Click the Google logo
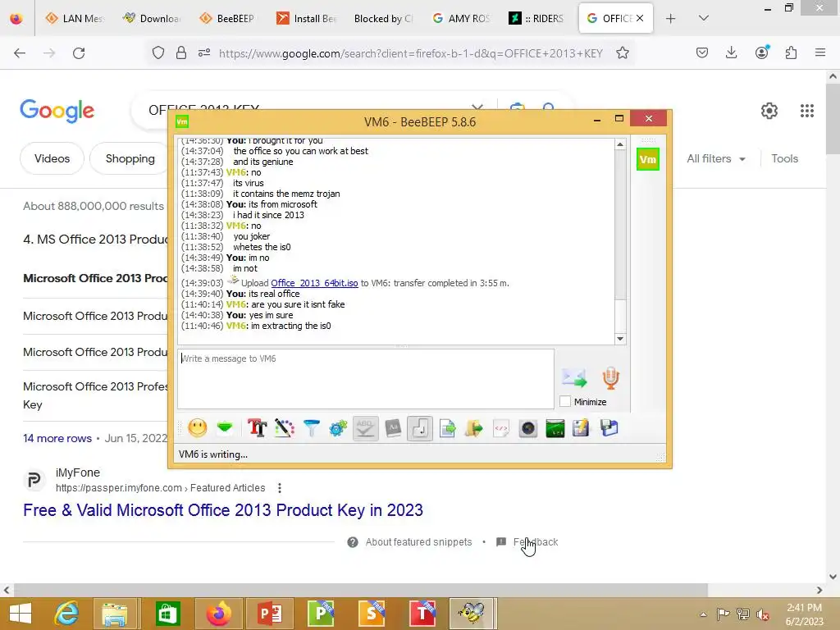 (x=57, y=111)
